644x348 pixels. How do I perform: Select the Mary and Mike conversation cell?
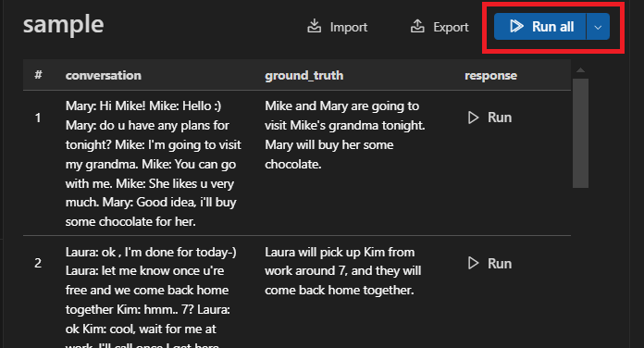154,164
